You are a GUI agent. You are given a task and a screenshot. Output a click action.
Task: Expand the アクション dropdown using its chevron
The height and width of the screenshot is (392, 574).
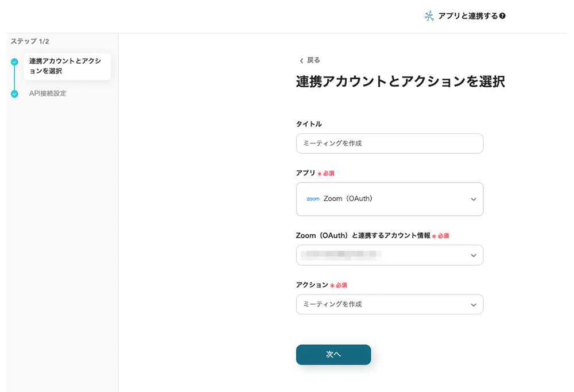473,305
